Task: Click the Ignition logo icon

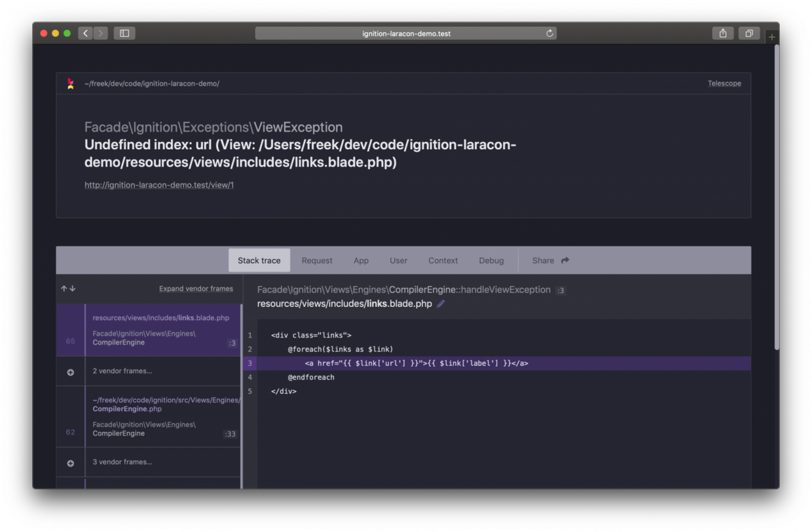Action: tap(71, 83)
